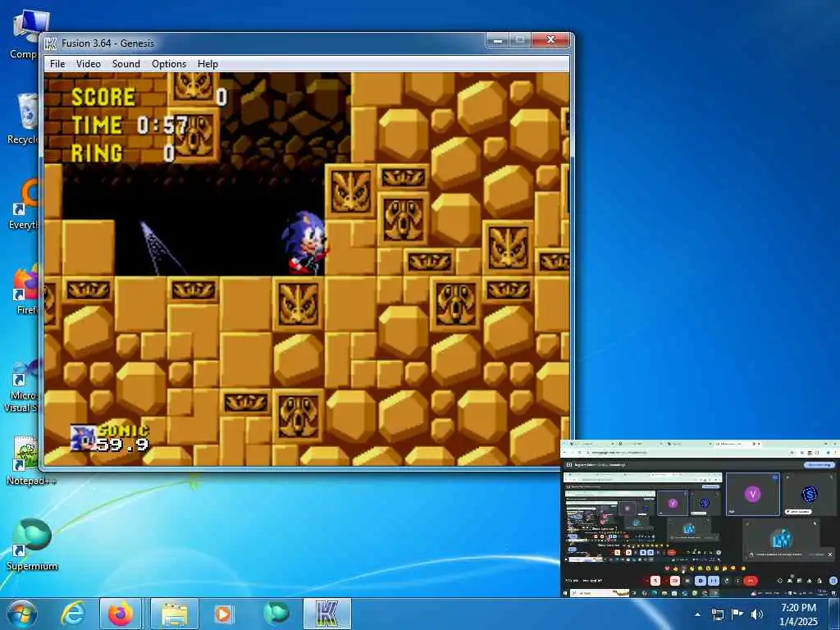Open the clock showing 7:20 PM
The height and width of the screenshot is (630, 840).
tap(798, 614)
